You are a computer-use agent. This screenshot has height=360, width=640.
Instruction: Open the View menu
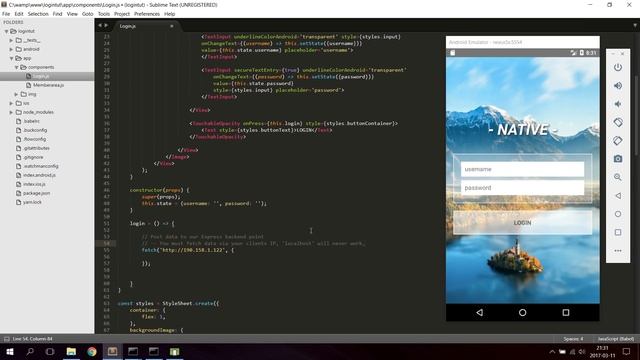tap(72, 14)
